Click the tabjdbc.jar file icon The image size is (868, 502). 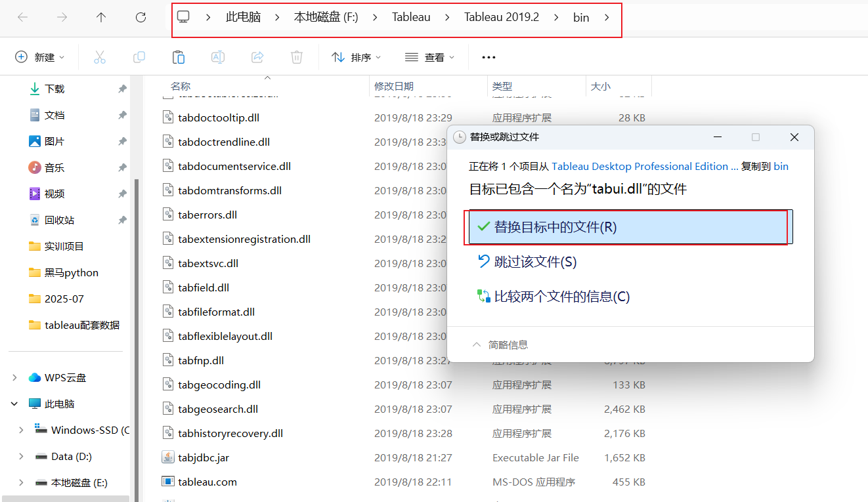click(168, 457)
